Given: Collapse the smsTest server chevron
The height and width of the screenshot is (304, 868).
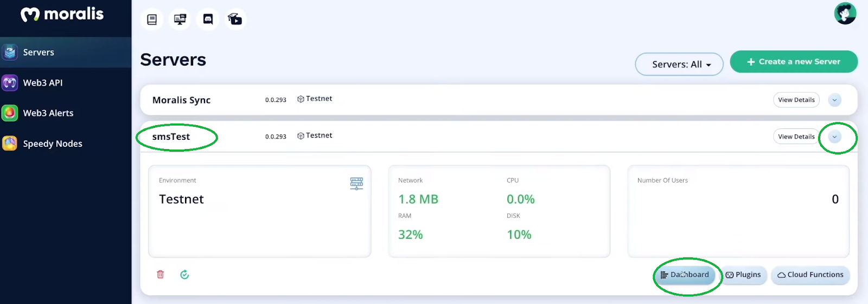Looking at the screenshot, I should 835,137.
